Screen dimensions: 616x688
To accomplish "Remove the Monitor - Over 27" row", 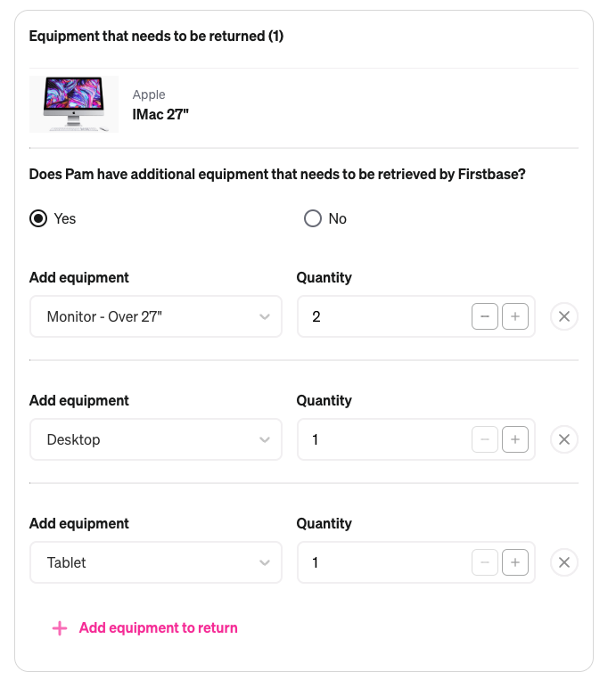I will coord(564,316).
